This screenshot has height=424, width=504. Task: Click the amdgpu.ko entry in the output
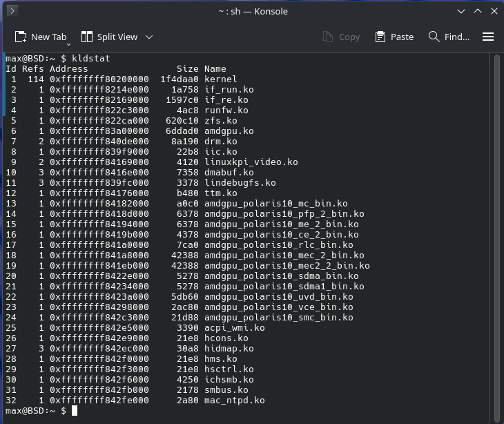tap(229, 131)
